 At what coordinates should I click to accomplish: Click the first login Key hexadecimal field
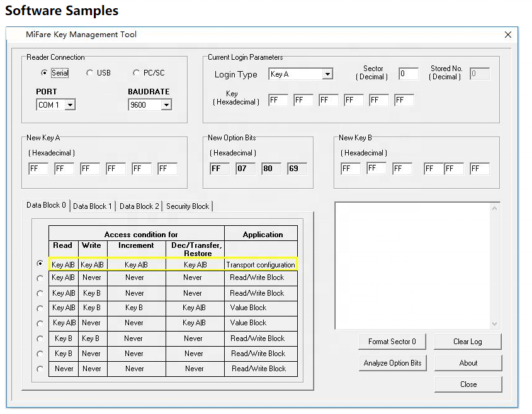pyautogui.click(x=278, y=100)
